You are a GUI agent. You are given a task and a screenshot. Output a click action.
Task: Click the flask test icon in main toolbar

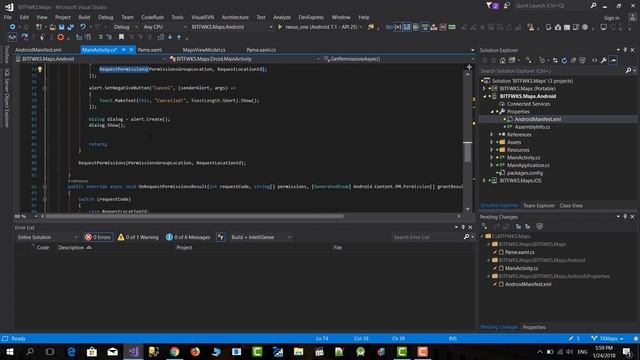coord(531,27)
